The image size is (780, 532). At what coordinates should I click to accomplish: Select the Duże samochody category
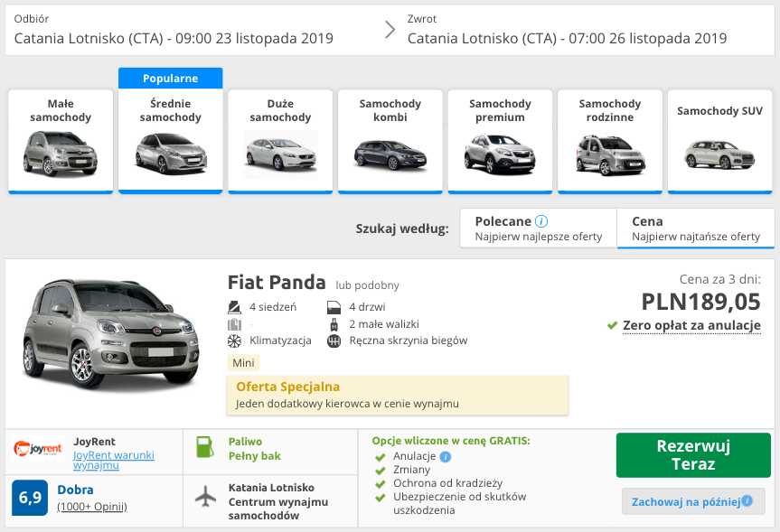(280, 141)
